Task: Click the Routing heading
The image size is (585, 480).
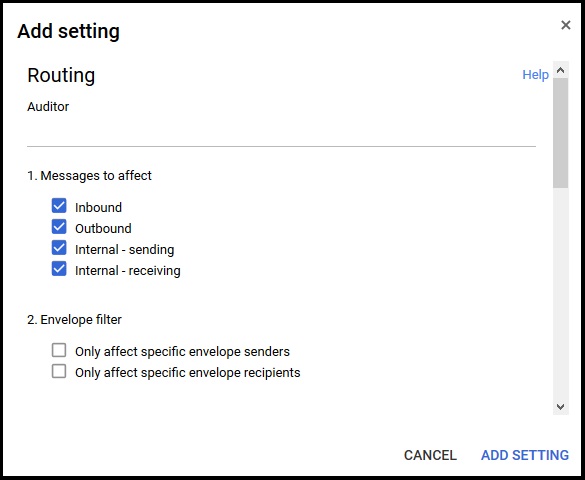Action: coord(61,75)
